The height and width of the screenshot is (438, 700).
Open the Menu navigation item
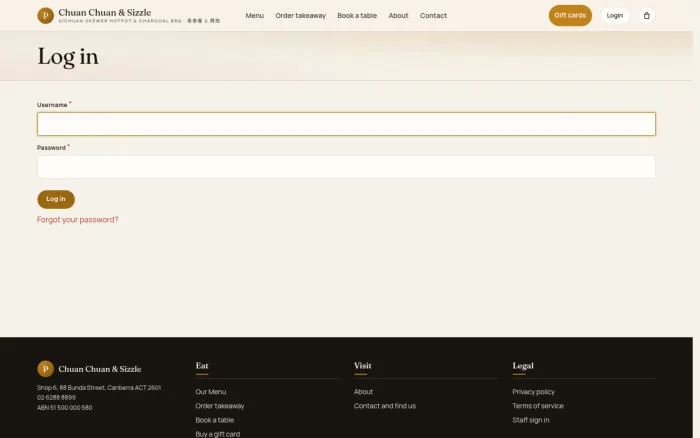(x=254, y=16)
